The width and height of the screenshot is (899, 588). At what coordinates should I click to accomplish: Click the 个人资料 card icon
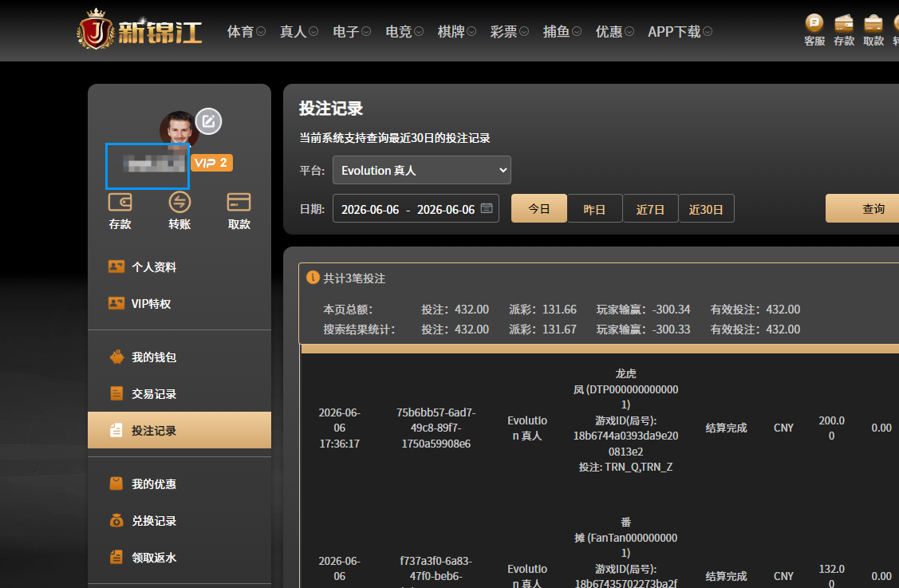click(116, 266)
